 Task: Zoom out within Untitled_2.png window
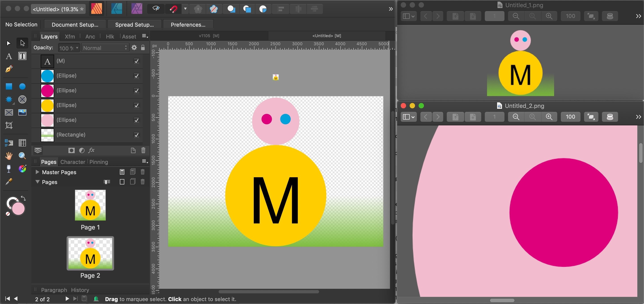point(516,117)
